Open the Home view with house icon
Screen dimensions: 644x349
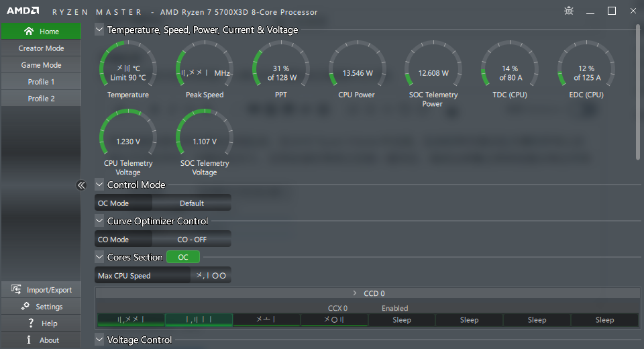(x=41, y=32)
